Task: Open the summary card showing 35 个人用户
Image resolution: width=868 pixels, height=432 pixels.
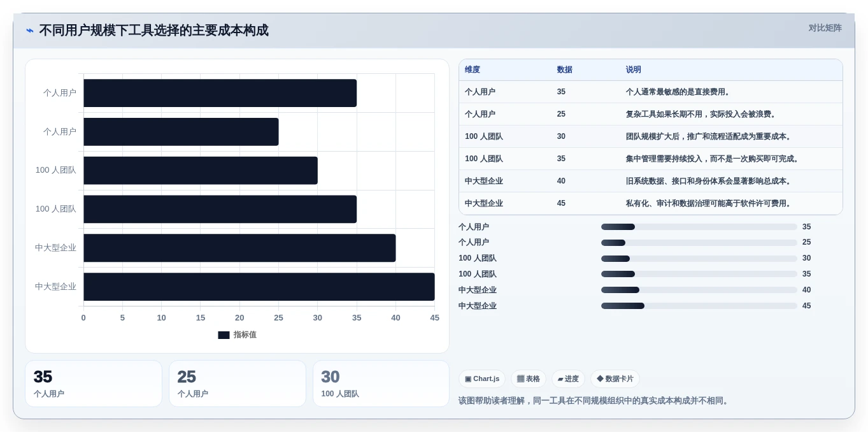Action: [94, 384]
